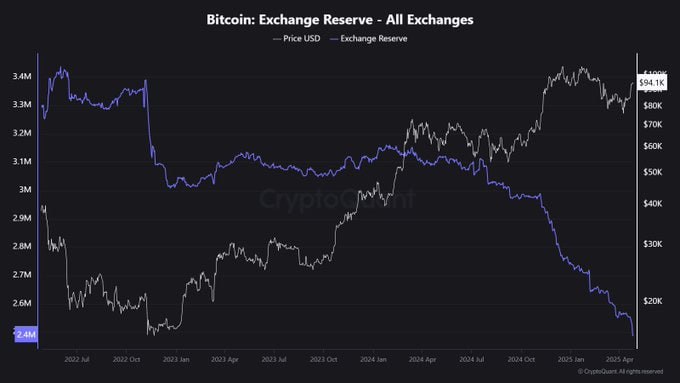The width and height of the screenshot is (680, 383).
Task: Click the 2023 Oct date axis tick
Action: click(324, 360)
